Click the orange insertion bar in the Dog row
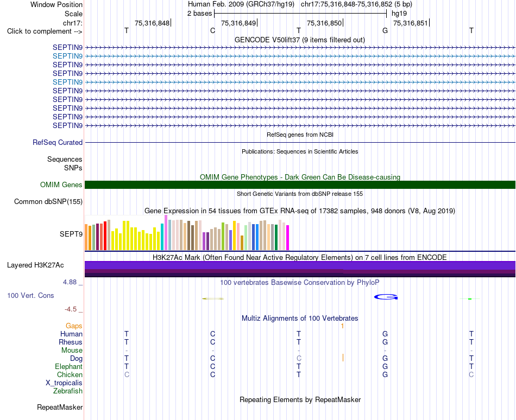 click(x=343, y=358)
